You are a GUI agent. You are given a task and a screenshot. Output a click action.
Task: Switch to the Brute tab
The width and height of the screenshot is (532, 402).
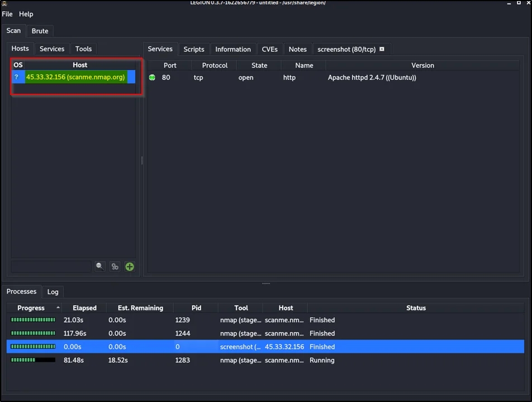coord(40,31)
